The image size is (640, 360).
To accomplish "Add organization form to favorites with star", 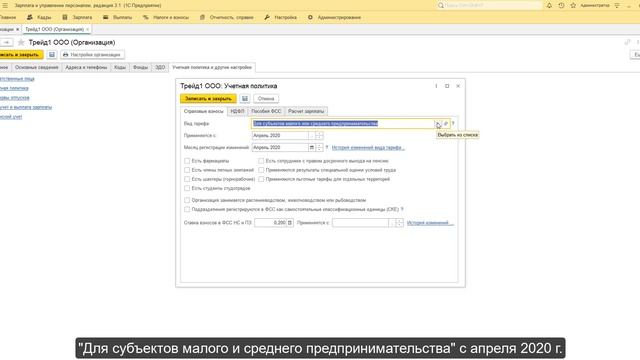I will (x=21, y=42).
